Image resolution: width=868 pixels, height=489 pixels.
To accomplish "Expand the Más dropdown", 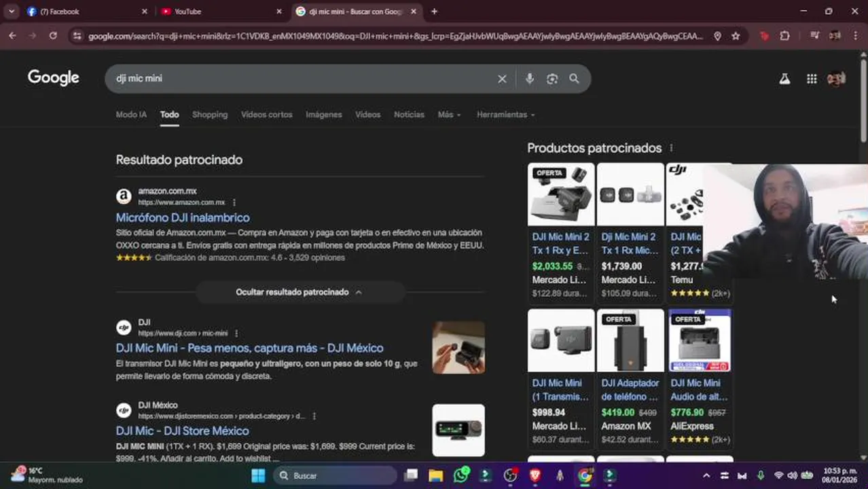I will point(449,115).
